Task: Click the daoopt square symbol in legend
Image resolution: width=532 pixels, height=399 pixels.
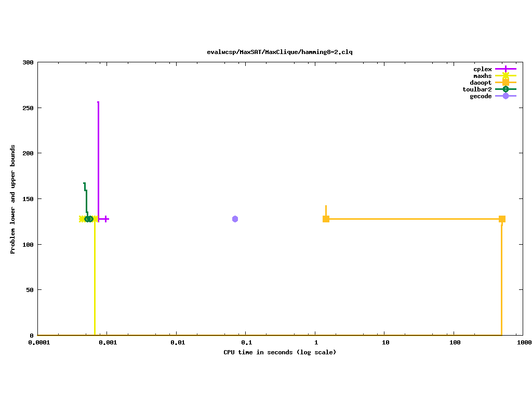Action: (506, 83)
